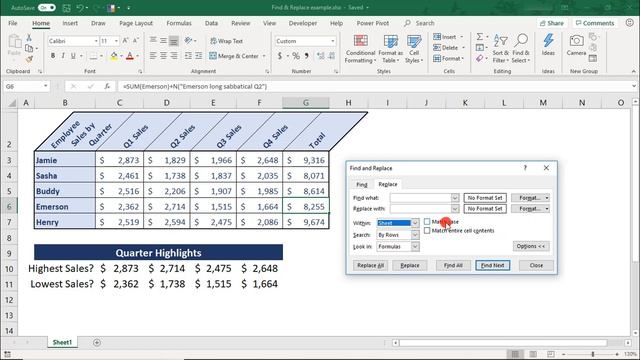Check Match entire cell contents

(427, 231)
